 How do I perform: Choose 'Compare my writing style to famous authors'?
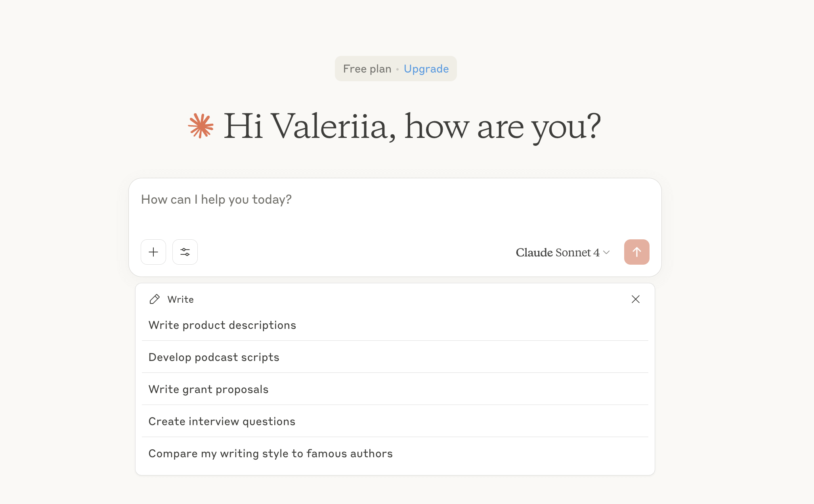(271, 454)
